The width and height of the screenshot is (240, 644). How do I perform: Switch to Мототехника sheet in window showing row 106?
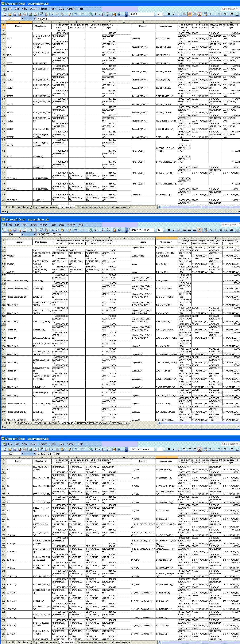coord(120,423)
